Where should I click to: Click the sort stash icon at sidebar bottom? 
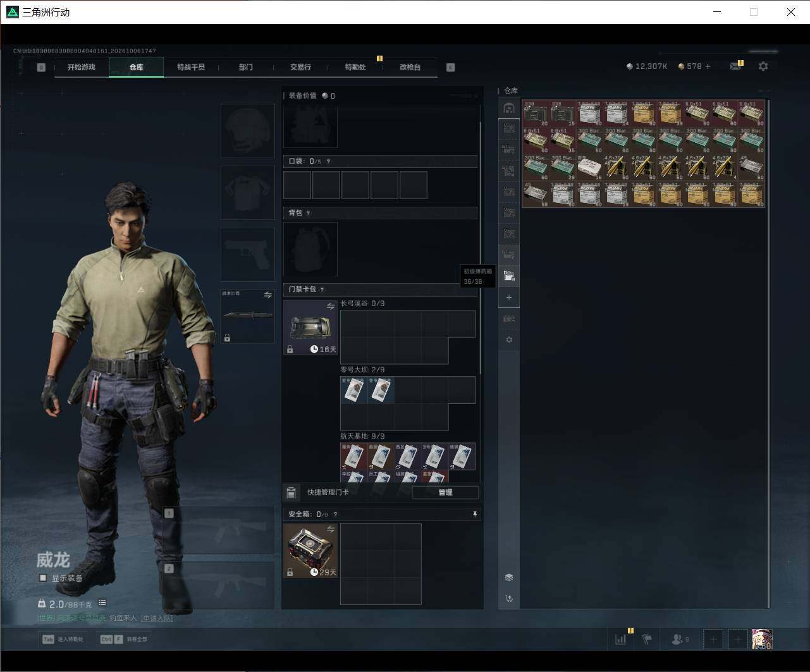coord(509,599)
